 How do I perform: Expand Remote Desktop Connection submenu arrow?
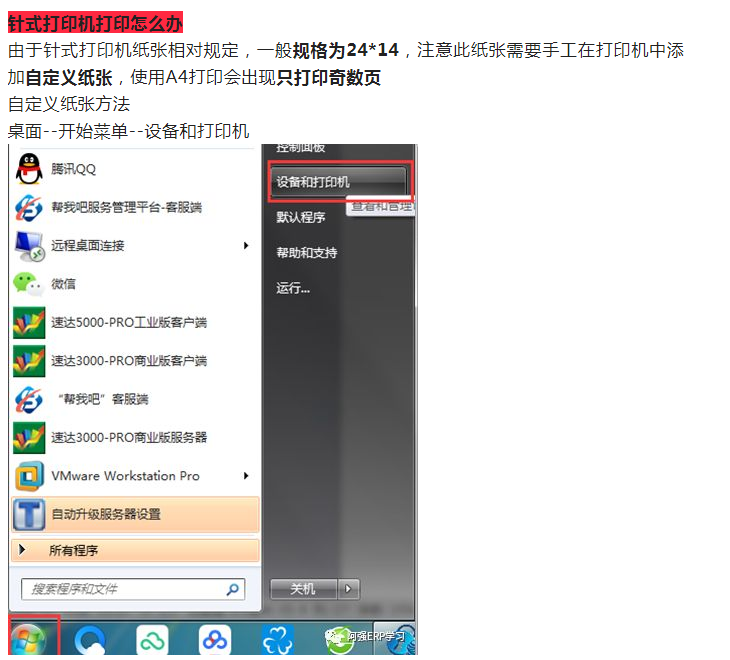pyautogui.click(x=246, y=246)
